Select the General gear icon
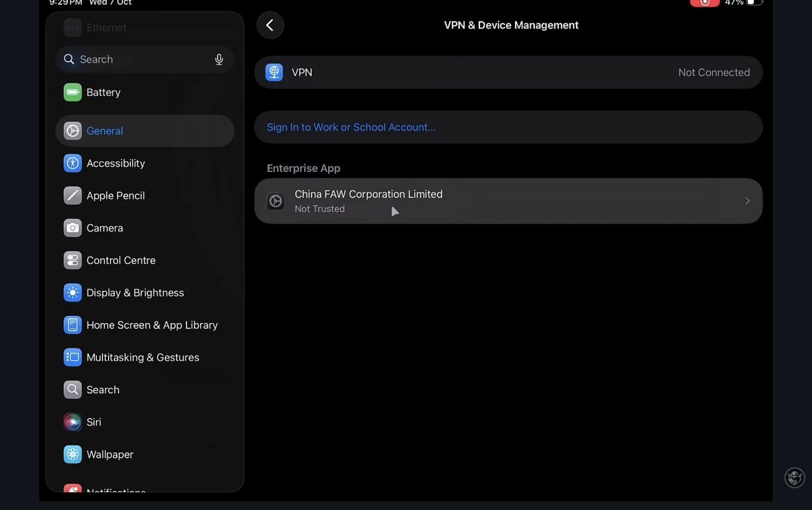Viewport: 812px width, 510px height. [73, 131]
